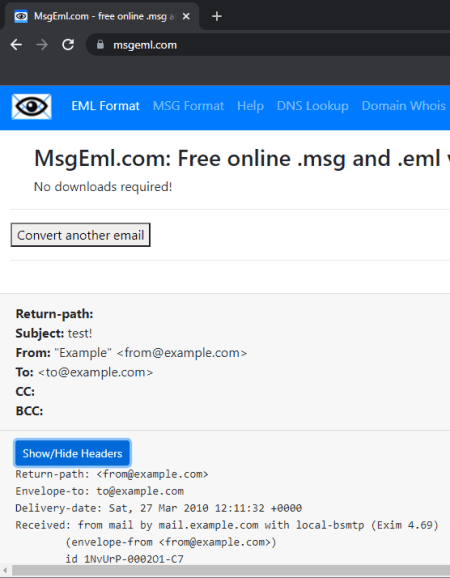
Task: Select the MsgEml.com browser tab
Action: [102, 16]
